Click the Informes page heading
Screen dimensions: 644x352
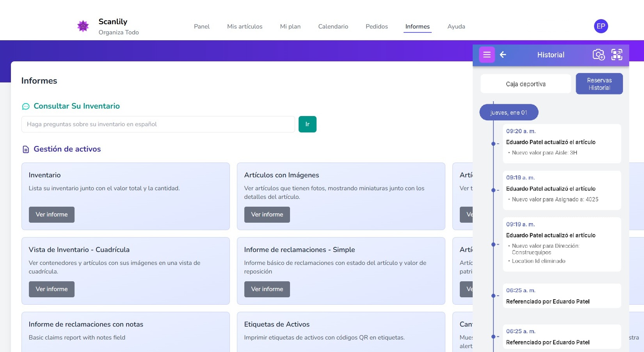pos(39,81)
